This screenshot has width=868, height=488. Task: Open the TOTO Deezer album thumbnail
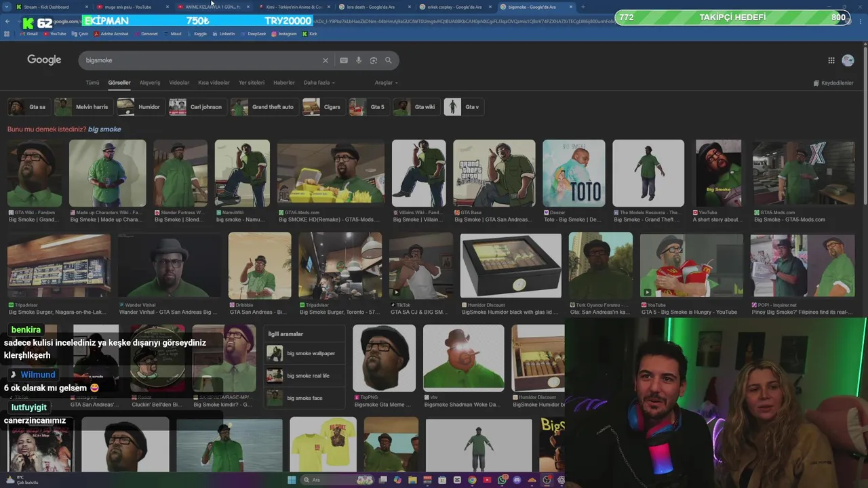pos(574,173)
